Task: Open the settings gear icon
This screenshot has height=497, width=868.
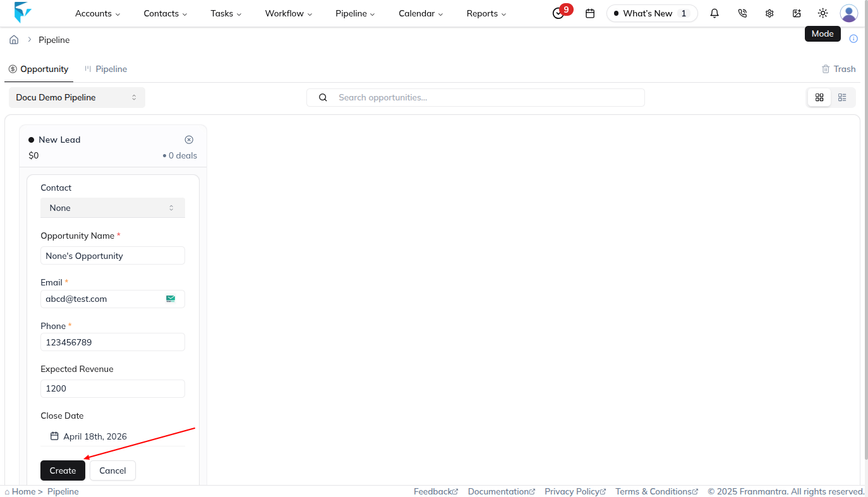Action: [769, 13]
